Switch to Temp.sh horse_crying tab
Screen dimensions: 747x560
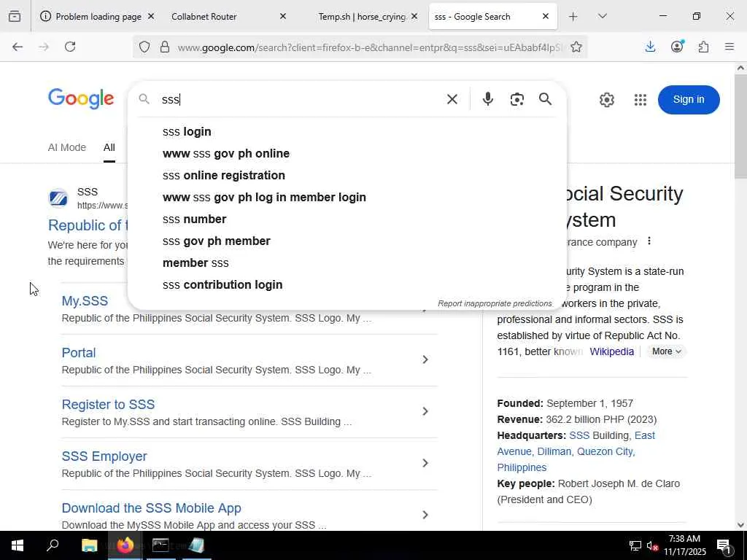pyautogui.click(x=362, y=17)
